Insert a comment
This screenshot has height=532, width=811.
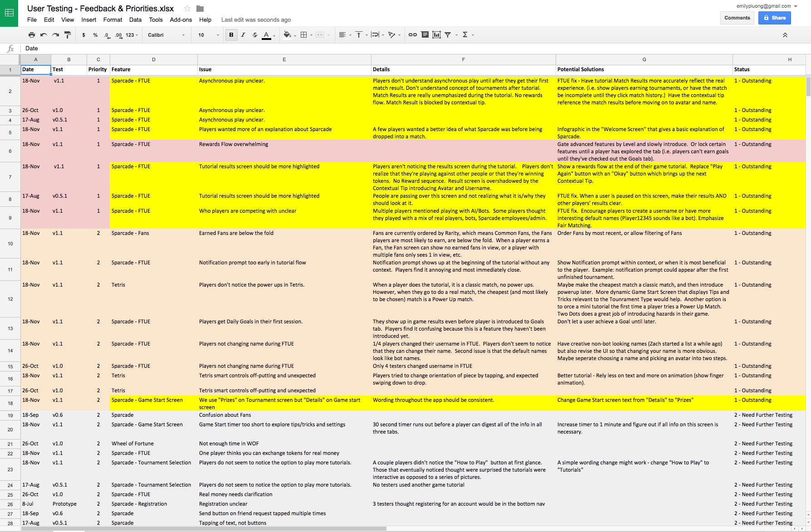425,35
